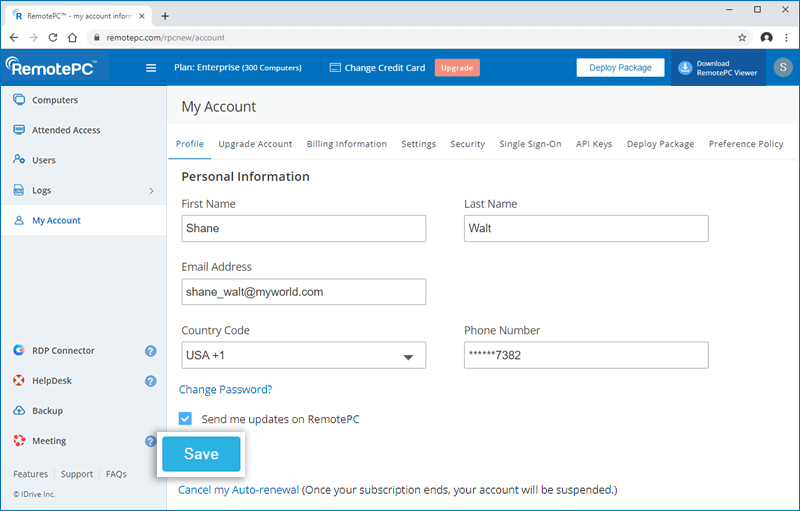Click Cancel my Auto-renewal link

[x=238, y=490]
